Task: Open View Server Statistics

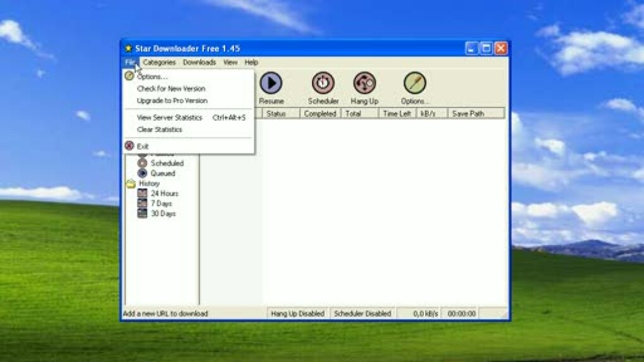Action: [170, 118]
